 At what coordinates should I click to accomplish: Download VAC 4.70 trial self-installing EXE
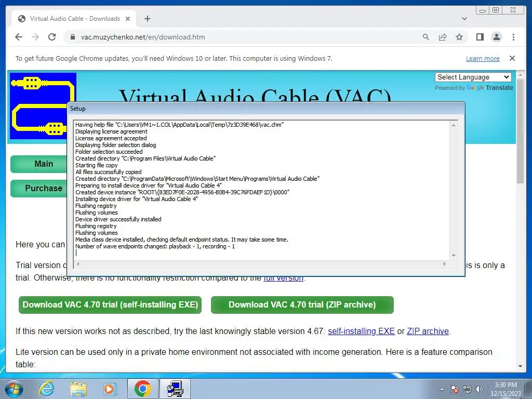110,304
